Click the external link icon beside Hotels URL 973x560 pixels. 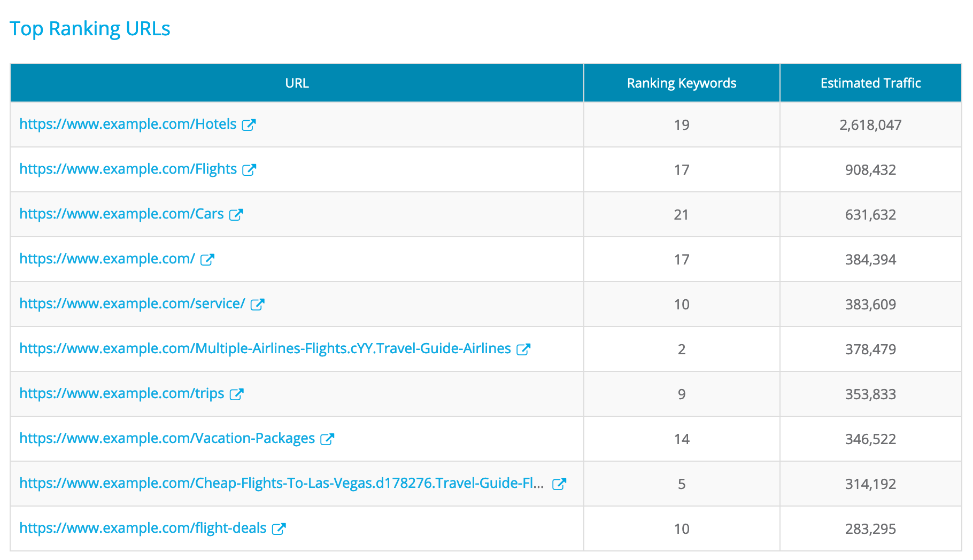[x=249, y=125]
